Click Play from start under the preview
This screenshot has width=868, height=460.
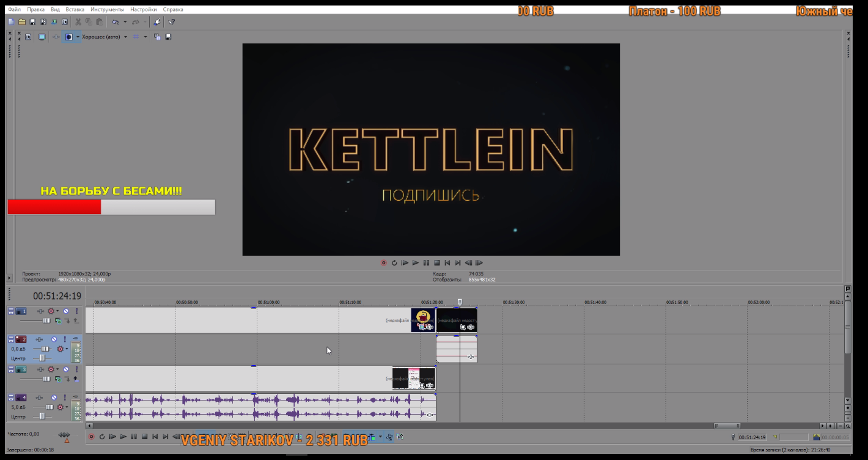(x=405, y=263)
